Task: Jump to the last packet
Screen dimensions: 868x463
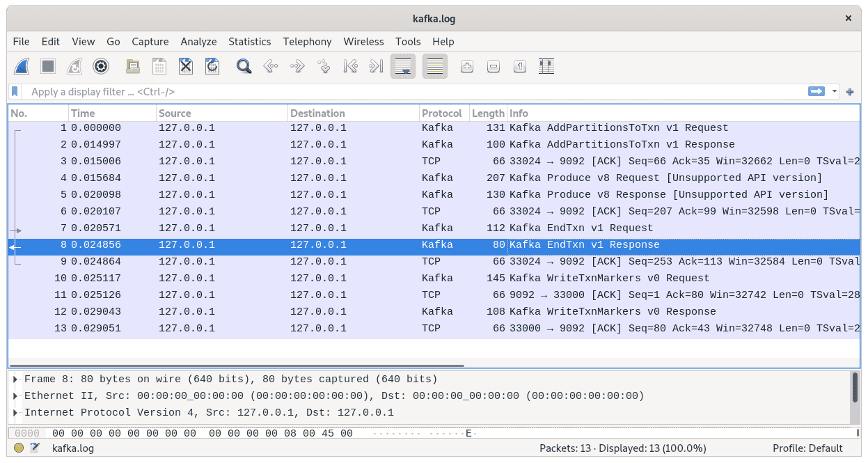Action: tap(377, 66)
